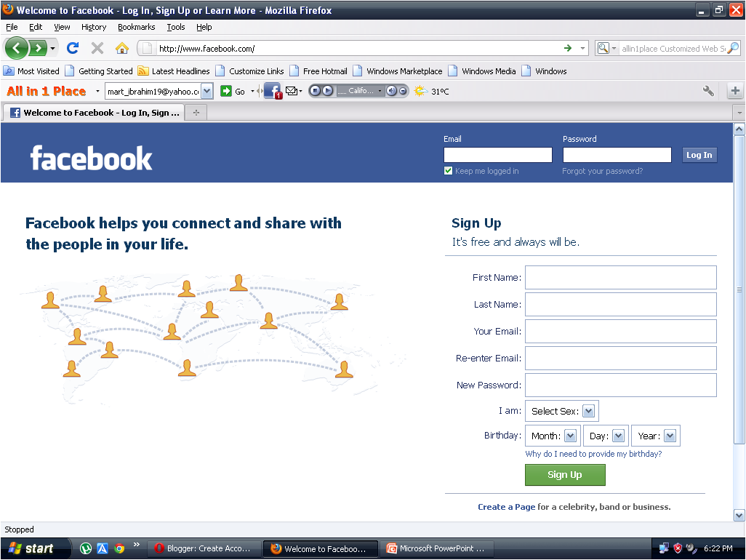
Task: Open the File menu
Action: tap(12, 27)
